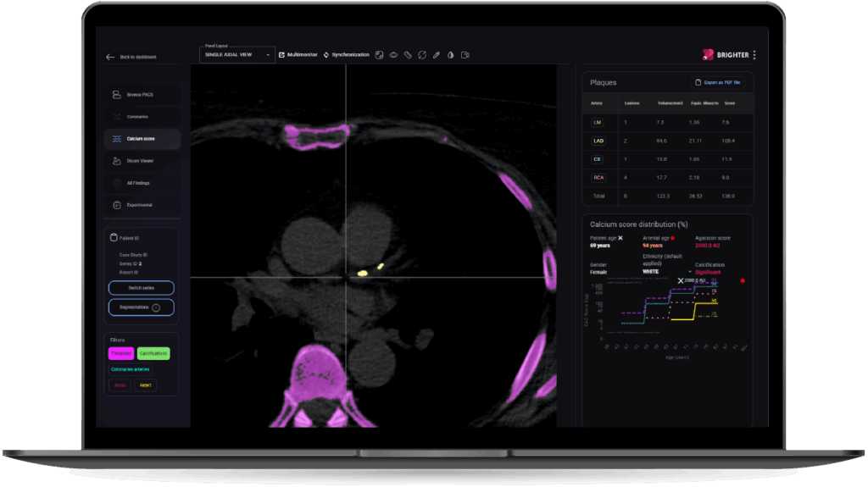This screenshot has width=868, height=487.
Task: Click the rotate/refresh toolbar icon
Action: [x=422, y=55]
